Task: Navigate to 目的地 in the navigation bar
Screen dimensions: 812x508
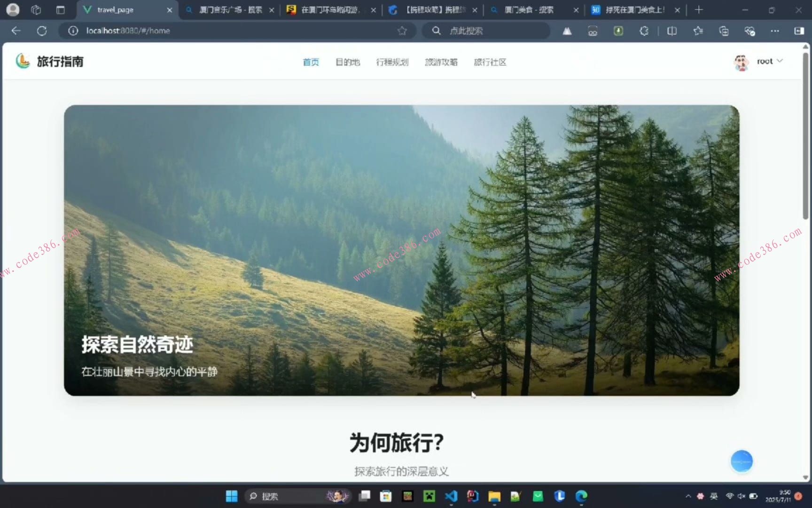Action: coord(347,62)
